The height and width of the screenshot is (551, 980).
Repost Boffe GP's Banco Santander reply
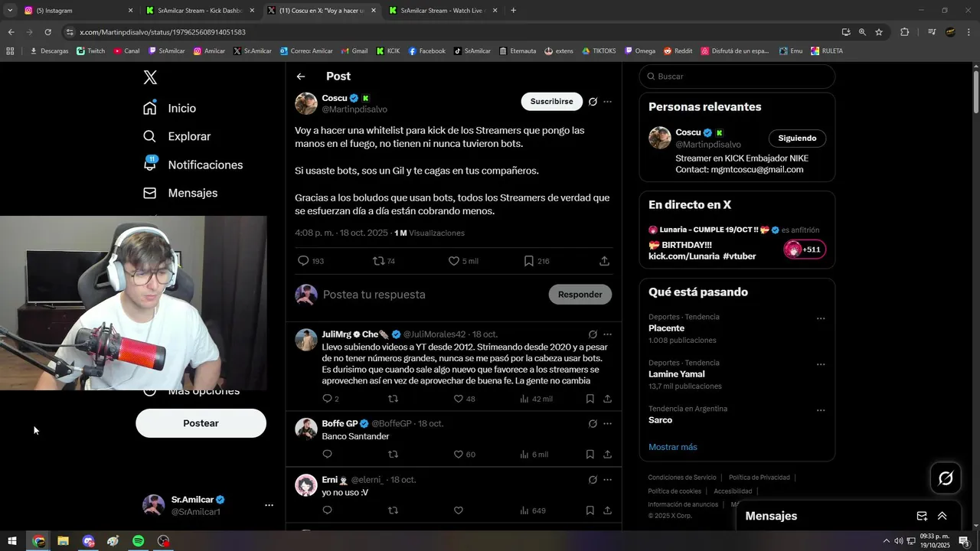pyautogui.click(x=393, y=455)
